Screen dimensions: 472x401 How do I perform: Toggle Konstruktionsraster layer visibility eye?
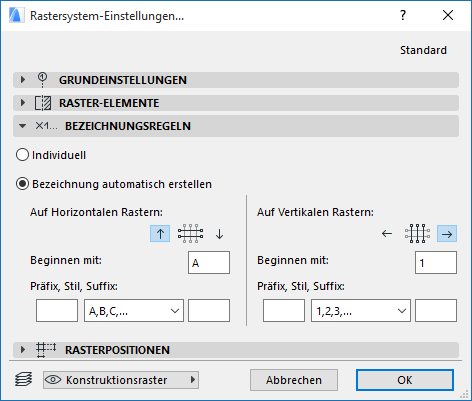(x=53, y=380)
